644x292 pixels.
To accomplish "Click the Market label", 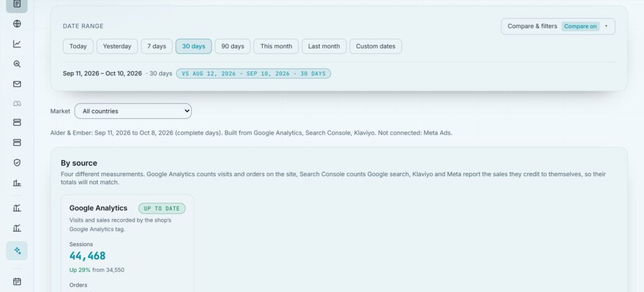I will coord(60,111).
